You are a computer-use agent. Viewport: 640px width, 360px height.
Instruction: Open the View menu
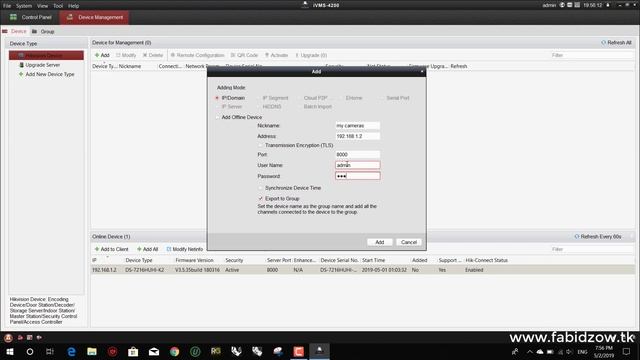click(x=42, y=6)
